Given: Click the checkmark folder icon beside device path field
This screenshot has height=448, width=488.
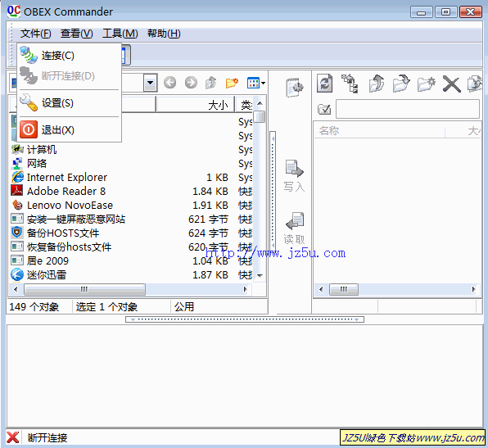Looking at the screenshot, I should click(x=324, y=109).
